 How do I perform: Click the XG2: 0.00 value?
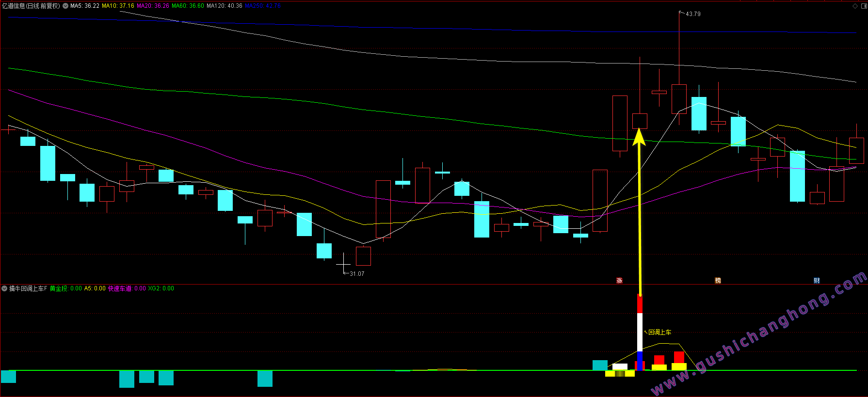[x=161, y=288]
